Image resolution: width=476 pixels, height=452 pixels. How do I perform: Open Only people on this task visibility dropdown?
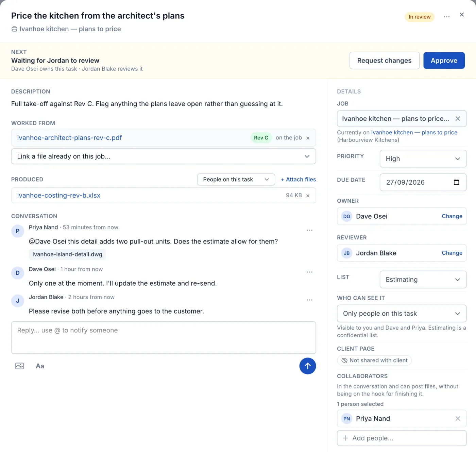[x=402, y=314]
